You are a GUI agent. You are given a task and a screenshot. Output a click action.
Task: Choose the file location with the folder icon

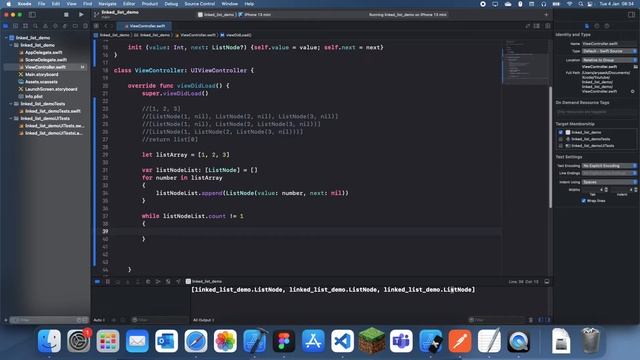[x=636, y=67]
